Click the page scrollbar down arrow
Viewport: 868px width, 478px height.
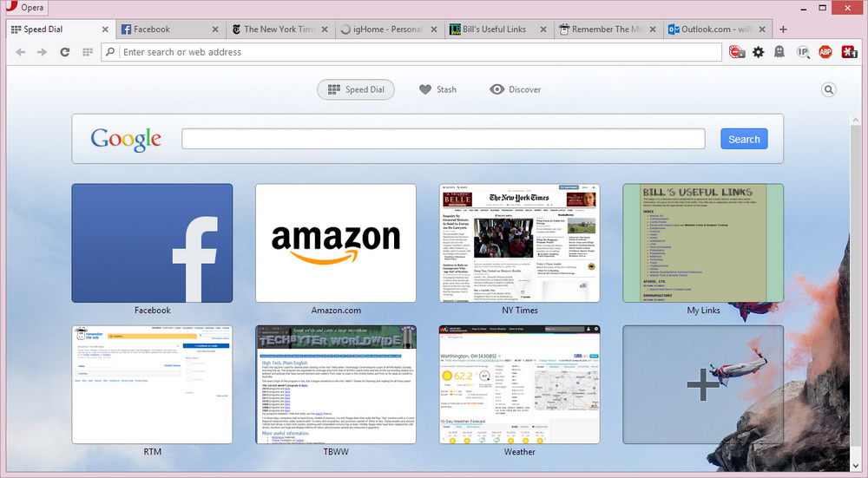click(856, 466)
